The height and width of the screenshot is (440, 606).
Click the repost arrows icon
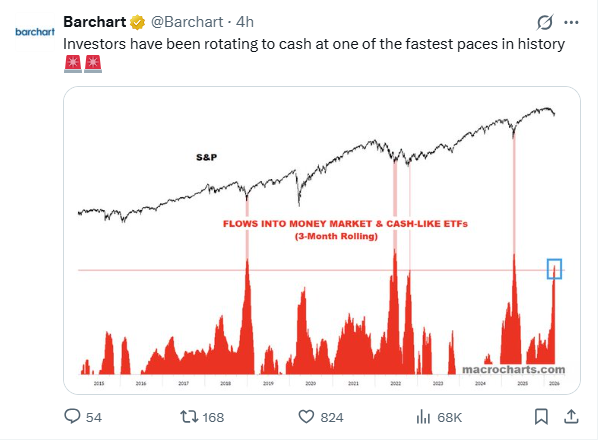pyautogui.click(x=186, y=416)
